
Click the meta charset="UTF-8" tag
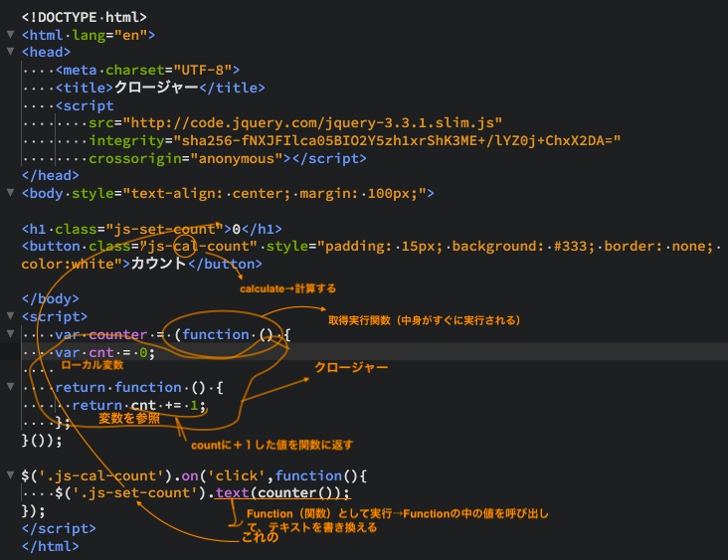click(147, 70)
